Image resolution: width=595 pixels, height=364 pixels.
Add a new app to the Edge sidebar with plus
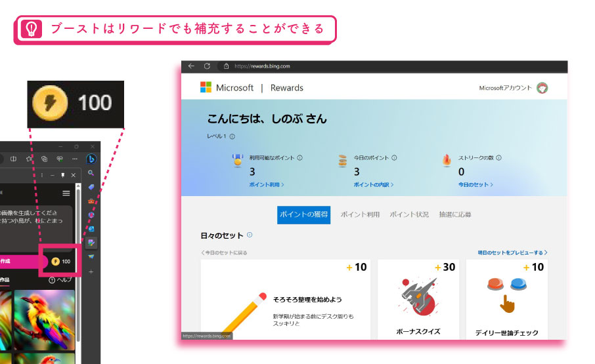[x=91, y=272]
